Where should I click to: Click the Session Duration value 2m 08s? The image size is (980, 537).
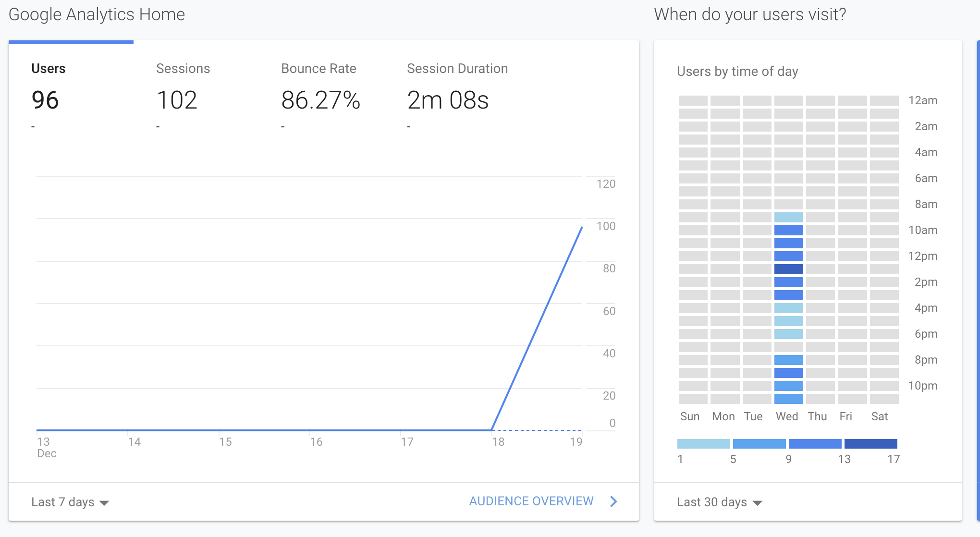point(448,100)
